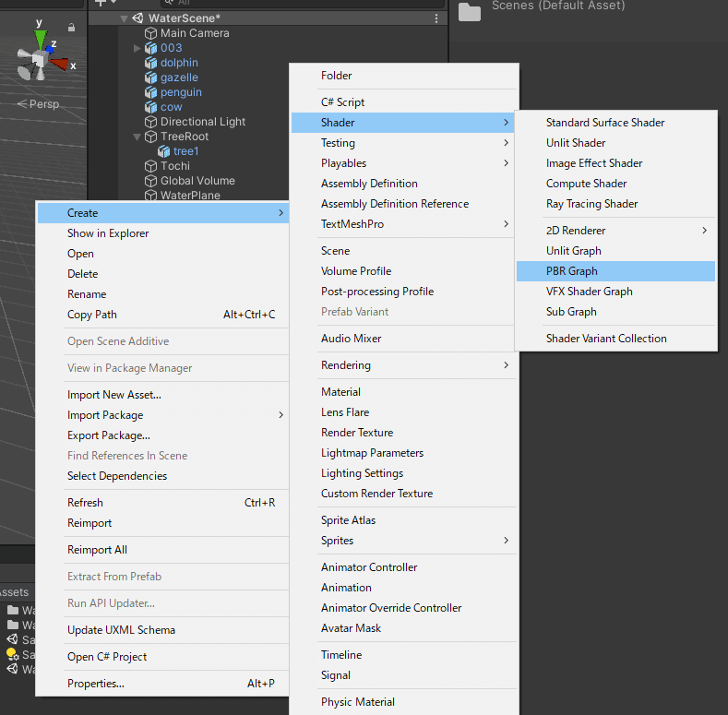Click the red X axis of the scene gizmo
The image size is (728, 715).
(59, 64)
